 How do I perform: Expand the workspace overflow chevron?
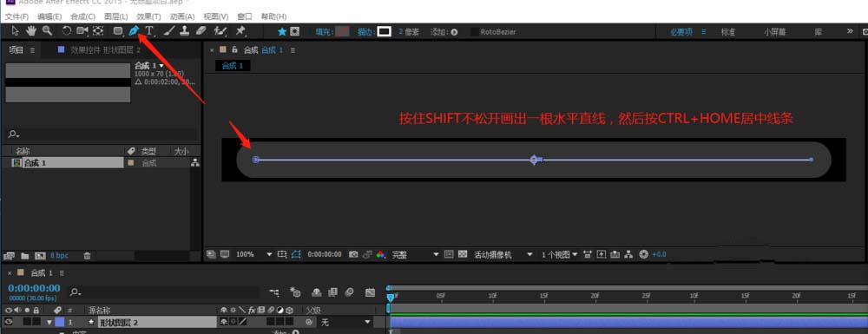click(x=850, y=31)
